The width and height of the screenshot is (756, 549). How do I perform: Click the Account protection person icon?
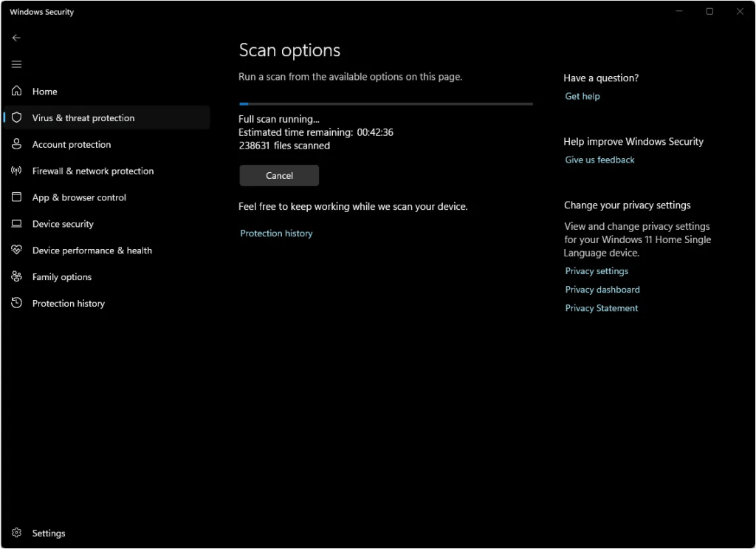click(16, 145)
